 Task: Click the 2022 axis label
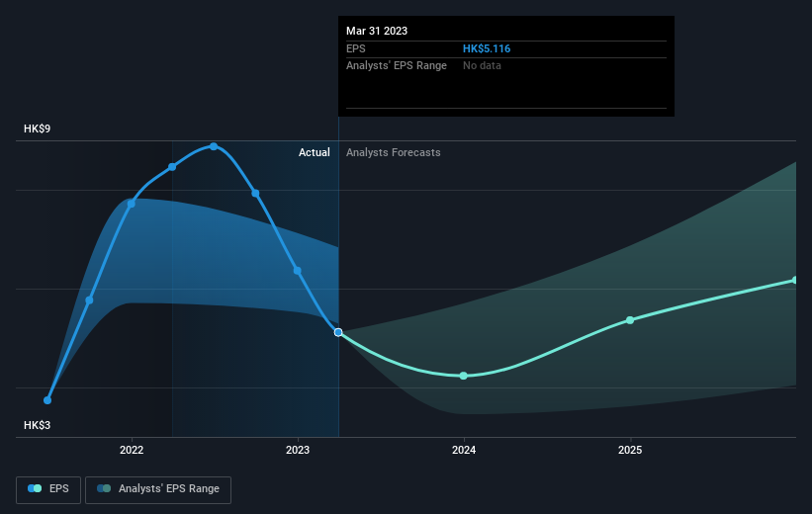(132, 450)
